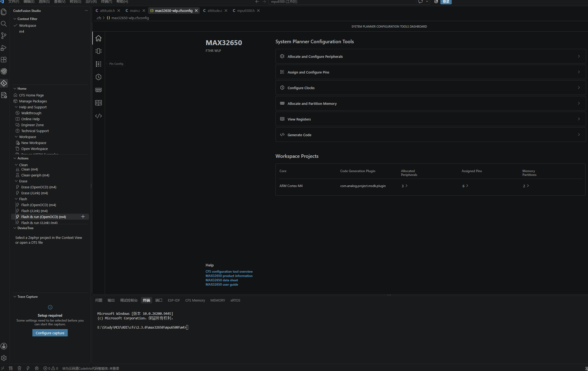
Task: Open the Accounts icon in the activity bar
Action: pyautogui.click(x=4, y=346)
